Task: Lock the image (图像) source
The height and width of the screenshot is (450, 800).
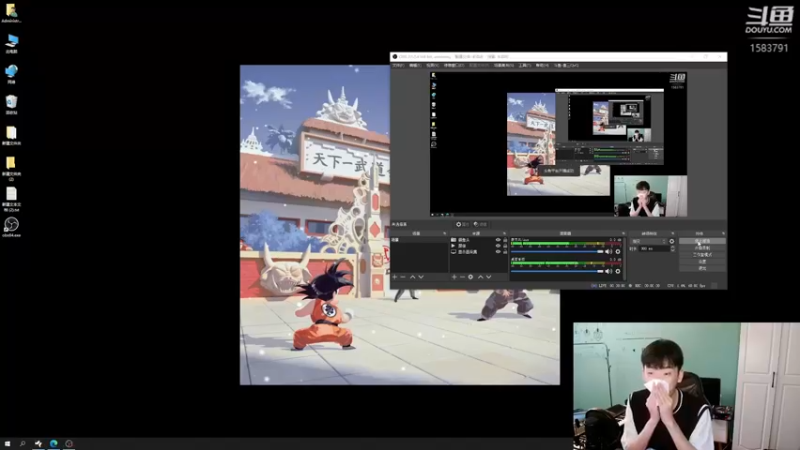Action: pyautogui.click(x=505, y=246)
